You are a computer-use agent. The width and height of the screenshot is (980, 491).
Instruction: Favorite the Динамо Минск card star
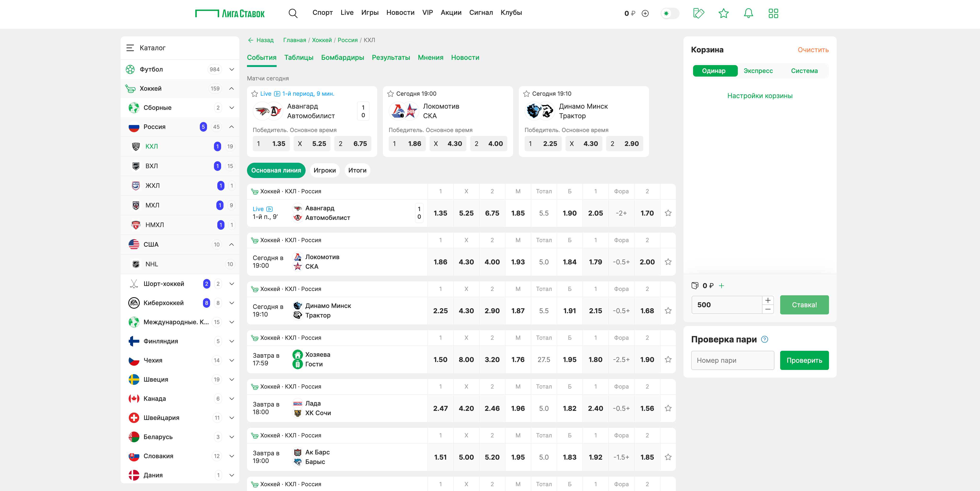click(x=526, y=94)
